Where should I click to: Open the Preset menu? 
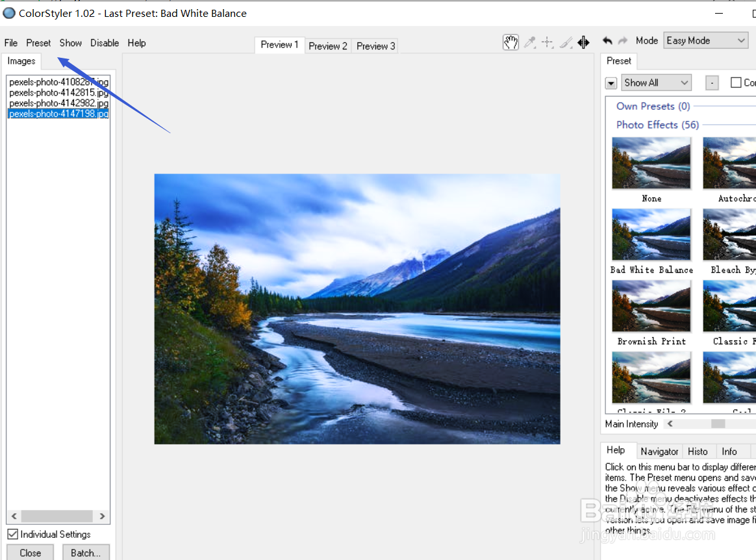38,43
